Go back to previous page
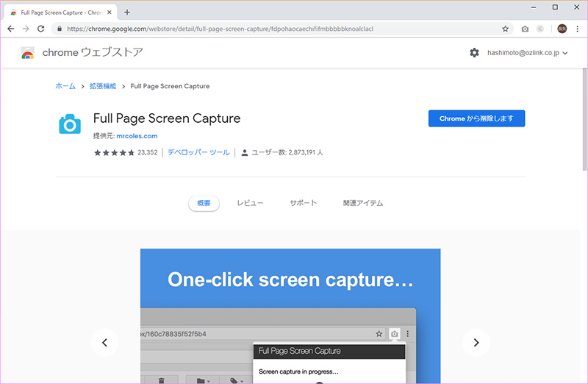Screen dimensions: 588x384 pyautogui.click(x=11, y=29)
